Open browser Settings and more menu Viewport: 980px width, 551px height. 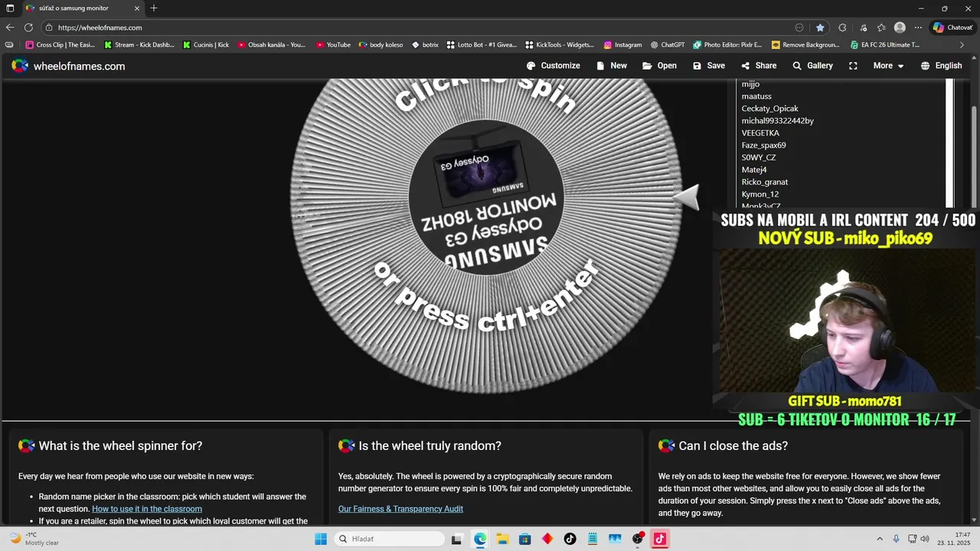(x=918, y=28)
